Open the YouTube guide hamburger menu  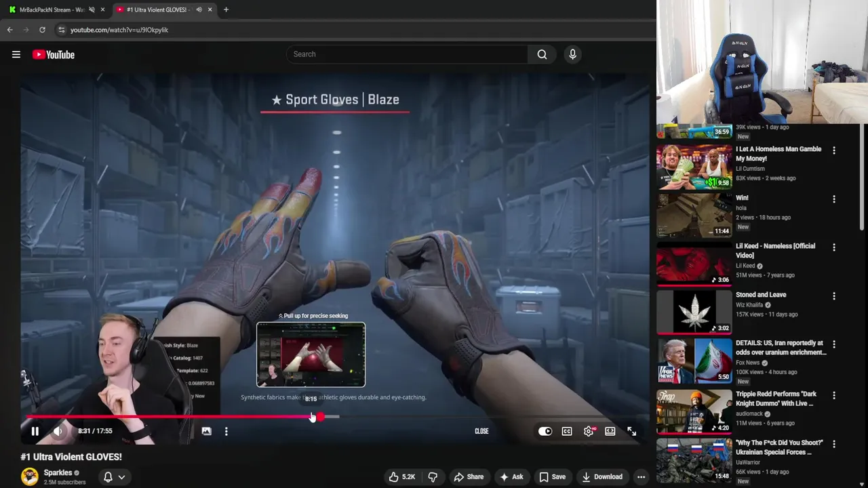coord(16,55)
